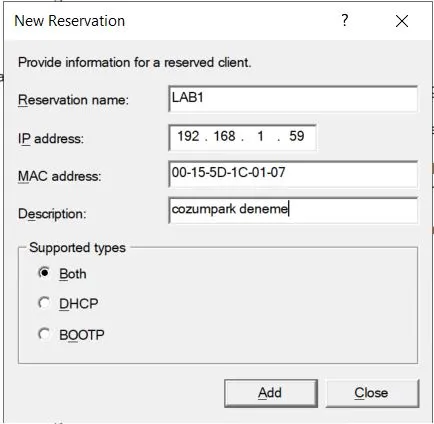Select the second IP octet 168
Image resolution: width=434 pixels, height=424 pixels.
click(x=224, y=136)
